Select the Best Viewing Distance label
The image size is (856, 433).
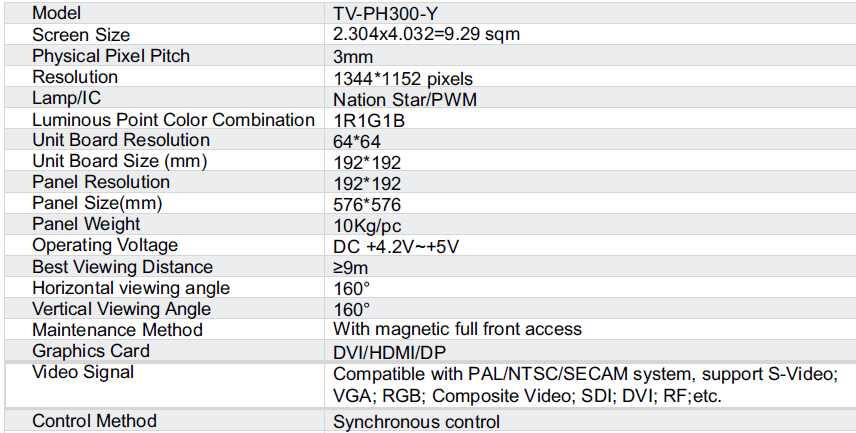(122, 267)
